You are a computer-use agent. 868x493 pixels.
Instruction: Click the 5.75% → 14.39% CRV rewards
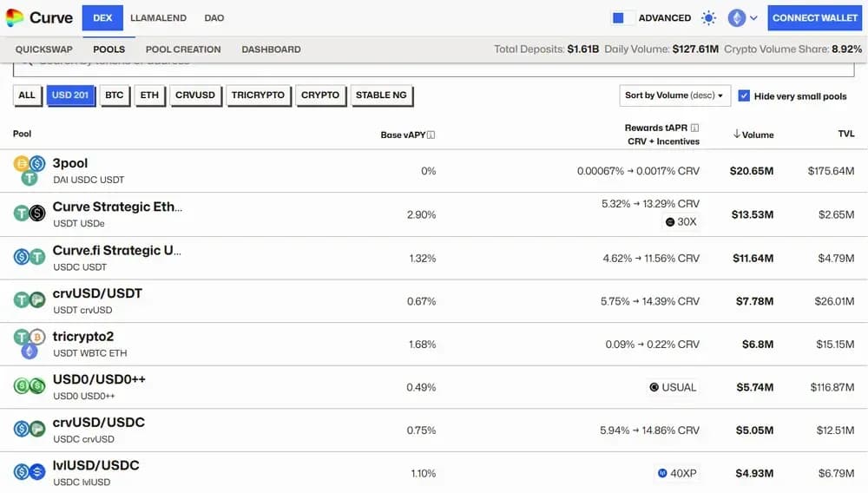(650, 301)
